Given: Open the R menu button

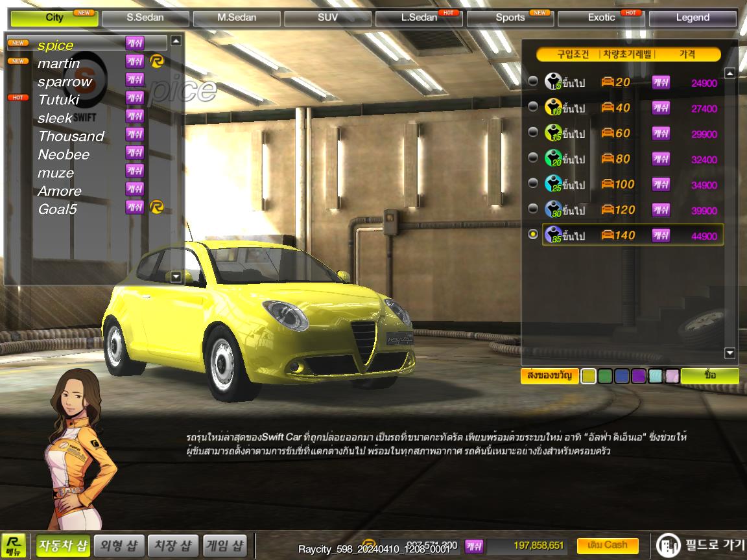Looking at the screenshot, I should (x=14, y=546).
